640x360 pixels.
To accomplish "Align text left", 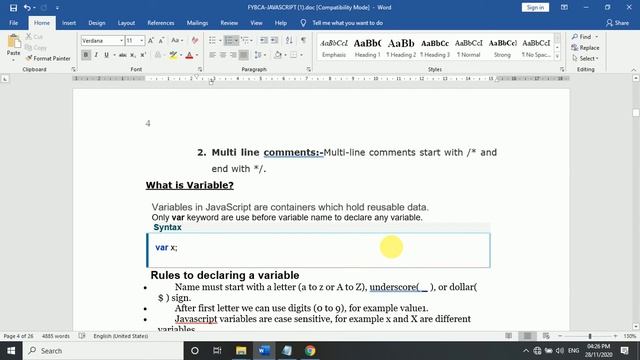I will pos(212,55).
